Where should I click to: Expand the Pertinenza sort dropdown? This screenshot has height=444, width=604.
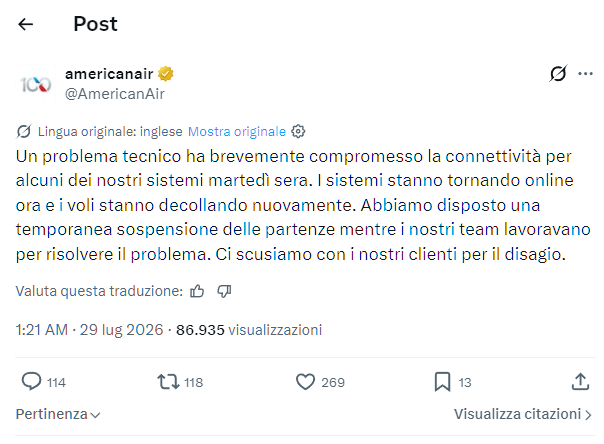[58, 414]
